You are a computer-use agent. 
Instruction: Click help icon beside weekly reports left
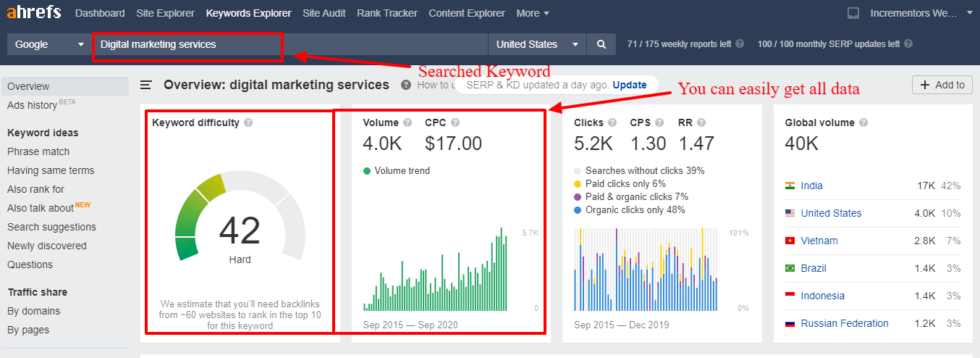click(x=740, y=43)
